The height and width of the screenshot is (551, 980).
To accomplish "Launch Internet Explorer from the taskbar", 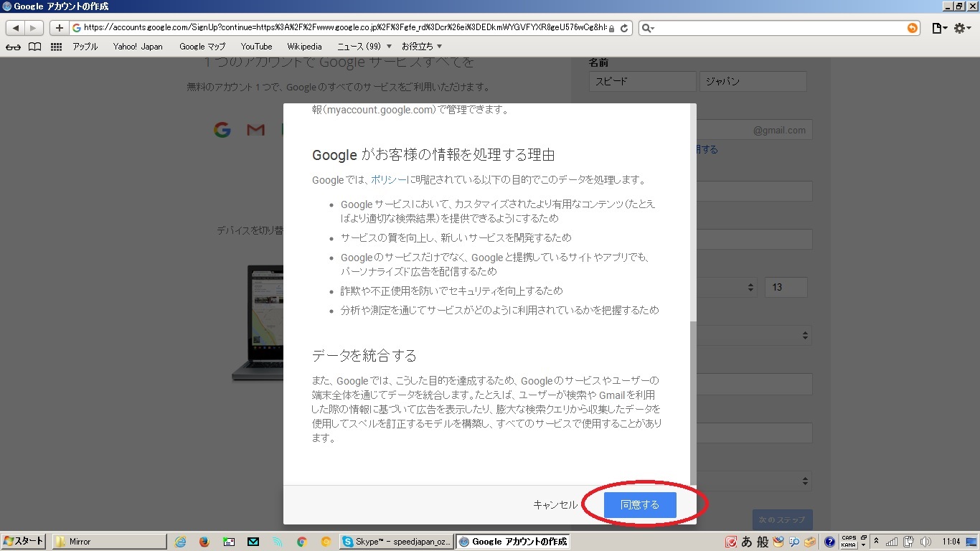I will click(x=180, y=542).
